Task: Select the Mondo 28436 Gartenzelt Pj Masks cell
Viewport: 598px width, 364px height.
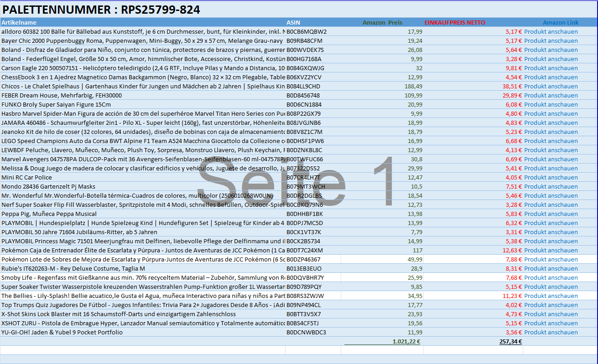Action: (x=48, y=187)
